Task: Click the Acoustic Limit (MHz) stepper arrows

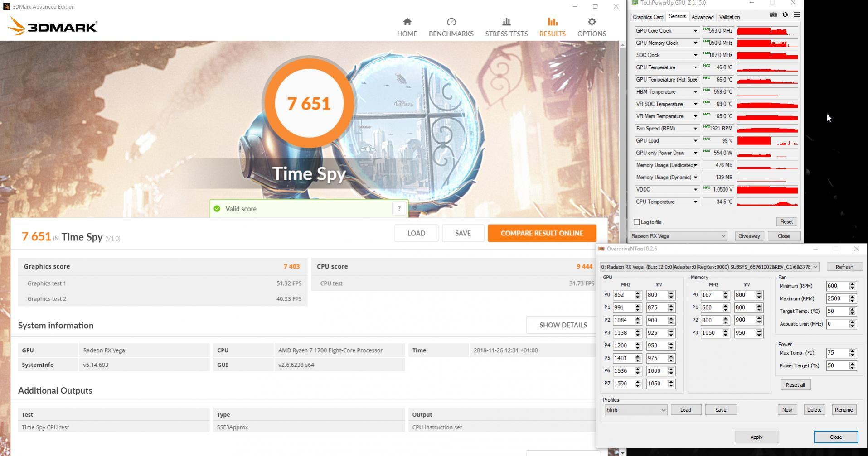Action: 852,324
